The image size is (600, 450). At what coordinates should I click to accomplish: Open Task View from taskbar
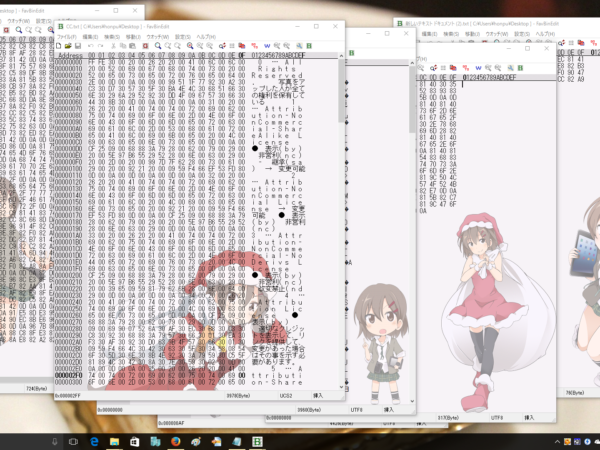73,442
